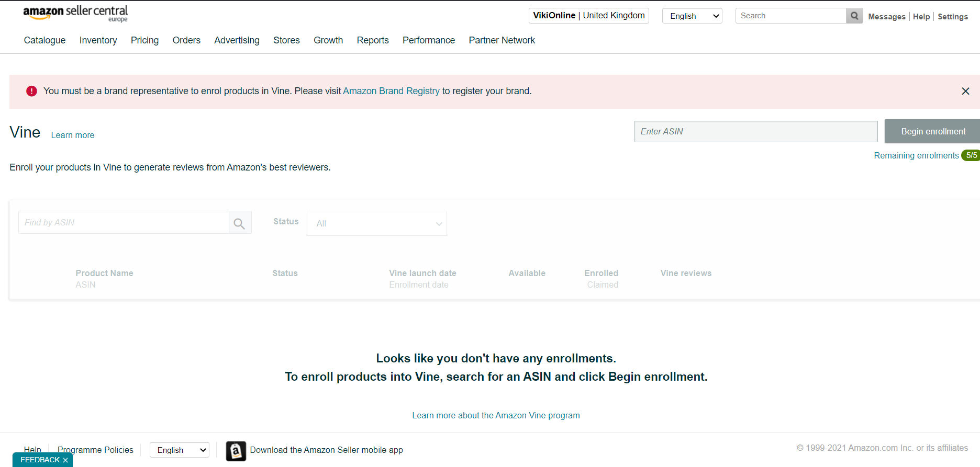The height and width of the screenshot is (467, 980).
Task: Click the Begin enrollment button
Action: (x=933, y=131)
